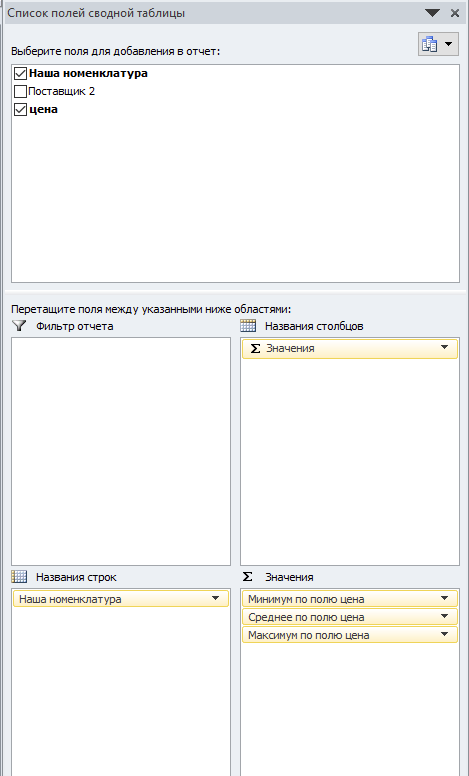Open the field list layout options button
This screenshot has width=469, height=776.
(x=438, y=44)
